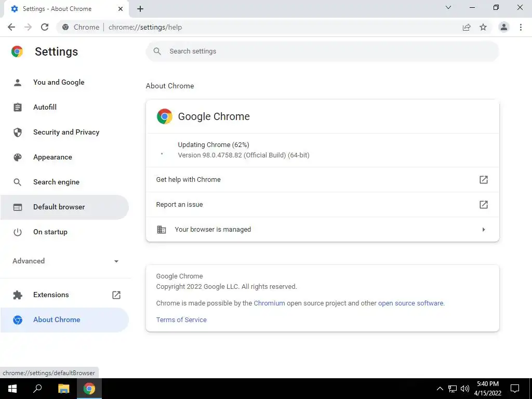This screenshot has height=399, width=532.
Task: Click the forward navigation arrow
Action: [x=28, y=27]
